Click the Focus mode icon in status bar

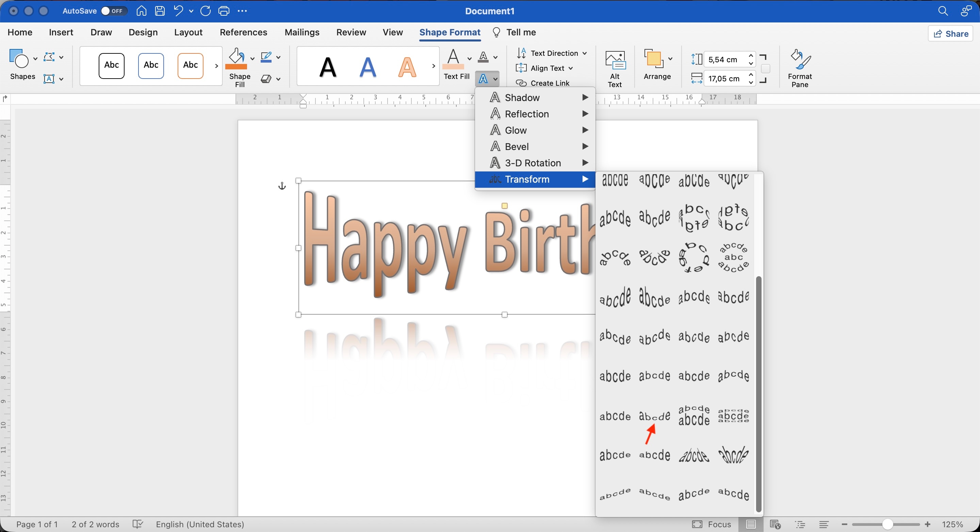(x=697, y=525)
